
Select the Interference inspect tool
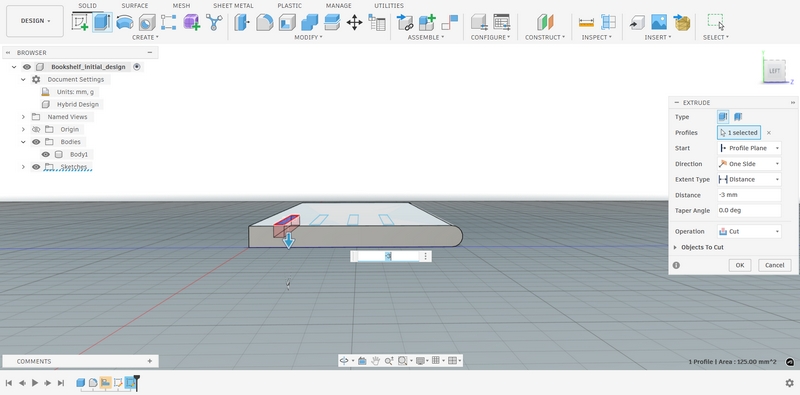click(608, 22)
